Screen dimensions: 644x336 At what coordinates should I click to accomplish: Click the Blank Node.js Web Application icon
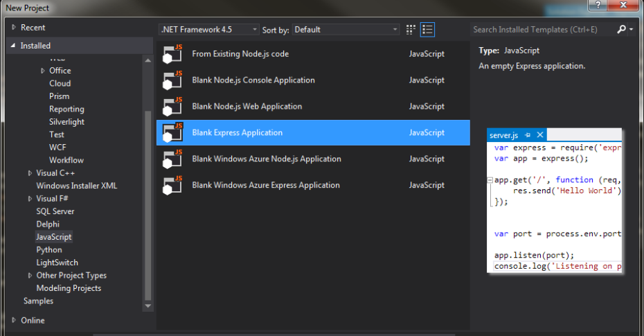(x=172, y=107)
